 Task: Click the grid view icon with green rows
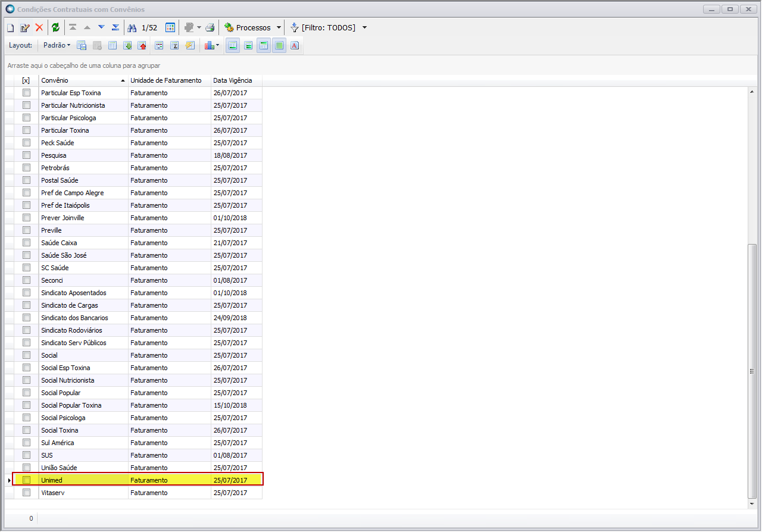pyautogui.click(x=248, y=45)
